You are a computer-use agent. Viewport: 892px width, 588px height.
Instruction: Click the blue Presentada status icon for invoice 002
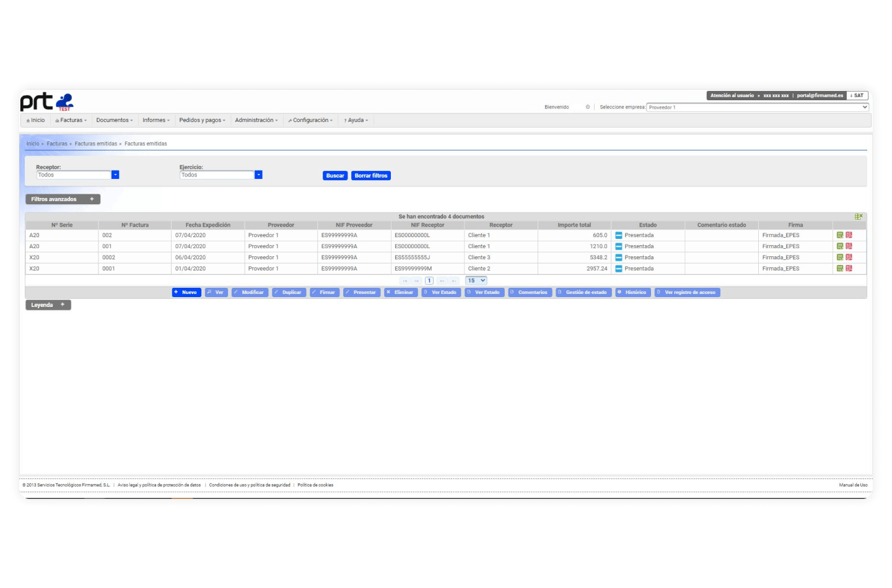(618, 235)
